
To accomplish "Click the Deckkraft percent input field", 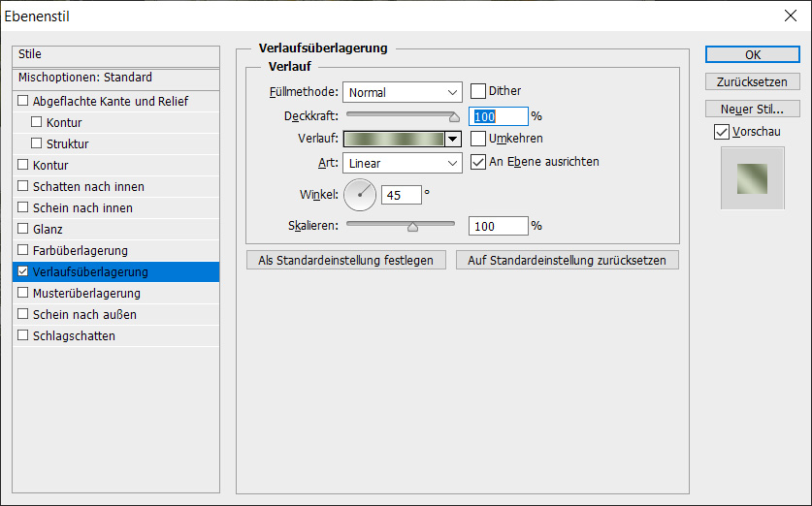I will point(499,116).
